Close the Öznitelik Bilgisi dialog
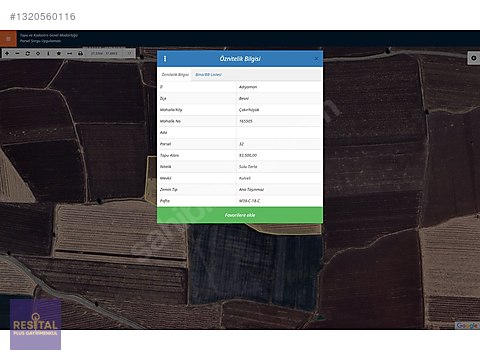This screenshot has width=480, height=360. pyautogui.click(x=316, y=59)
